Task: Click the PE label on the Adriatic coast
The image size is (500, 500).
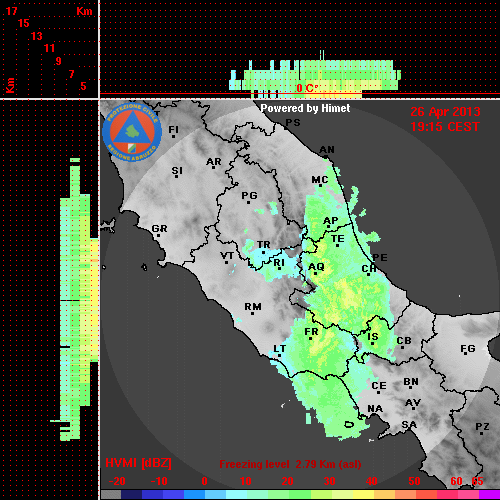Action: click(380, 258)
